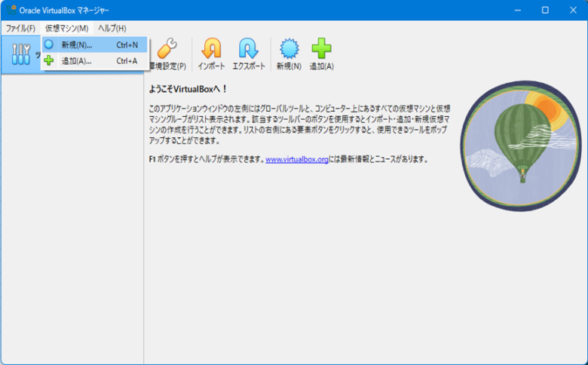Minimize the VirtualBox Manager window

pyautogui.click(x=518, y=10)
